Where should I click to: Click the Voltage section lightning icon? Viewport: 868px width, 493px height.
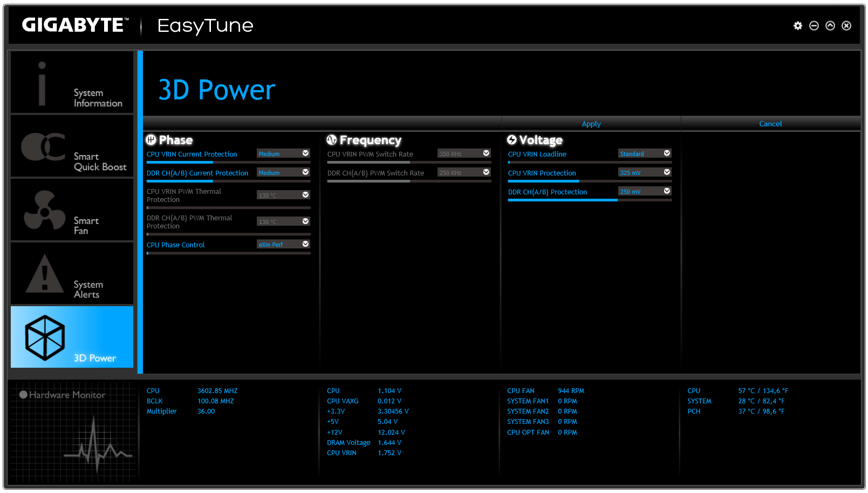[512, 140]
